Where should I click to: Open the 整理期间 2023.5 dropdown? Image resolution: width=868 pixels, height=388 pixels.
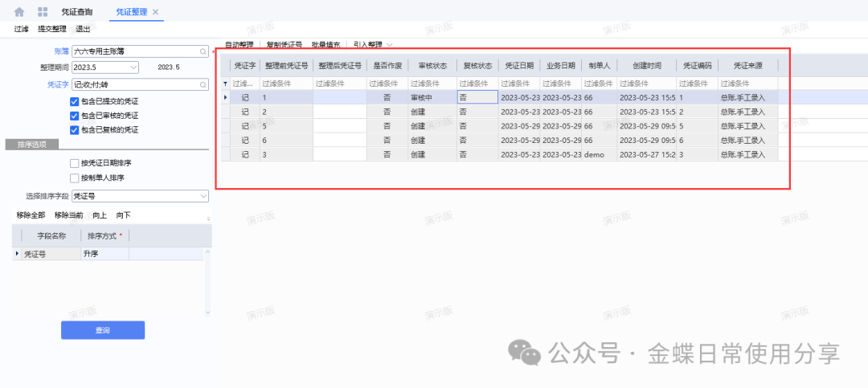pyautogui.click(x=133, y=67)
